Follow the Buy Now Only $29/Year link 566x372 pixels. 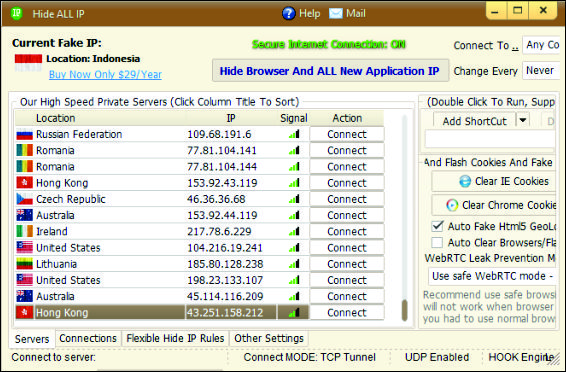105,75
